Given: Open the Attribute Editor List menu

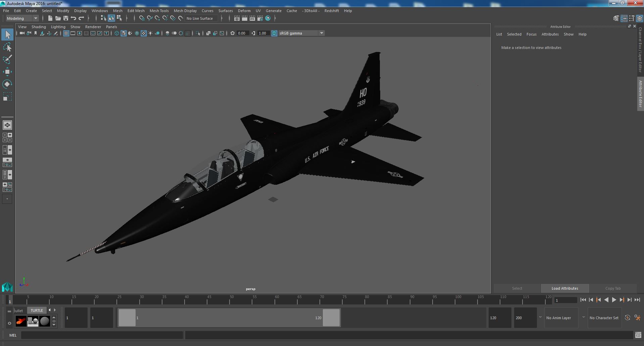Looking at the screenshot, I should click(499, 34).
